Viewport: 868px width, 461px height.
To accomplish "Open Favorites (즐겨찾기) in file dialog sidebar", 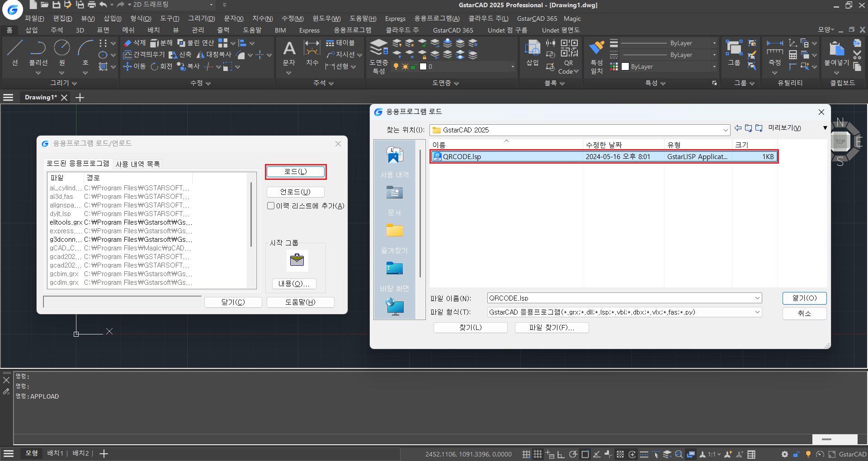I will pyautogui.click(x=395, y=239).
